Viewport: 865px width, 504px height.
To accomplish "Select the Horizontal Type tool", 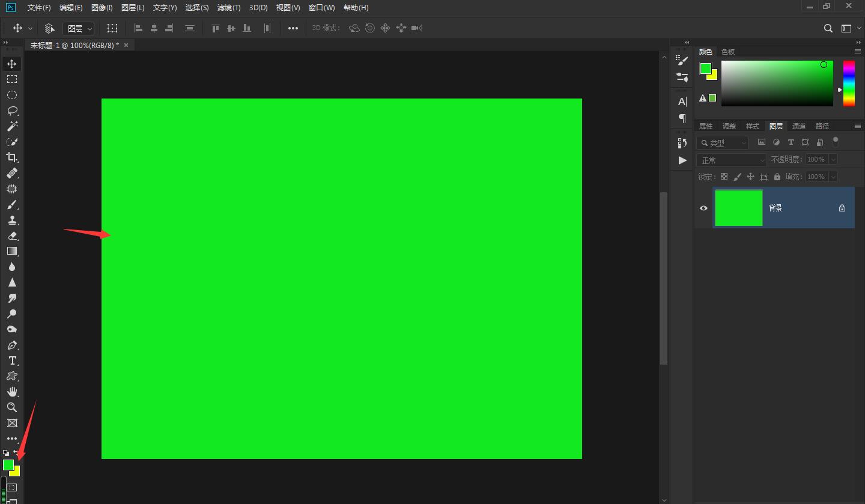I will 12,360.
